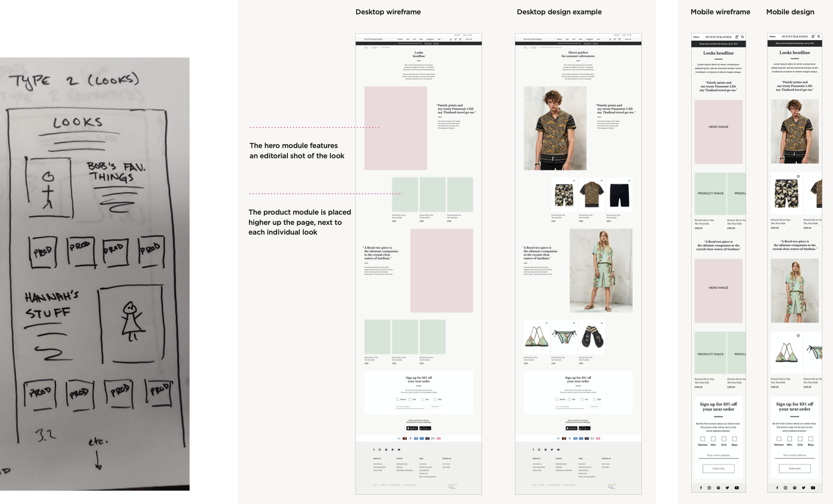Viewport: 833px width, 504px height.
Task: Click 'Desktop wireframe' heading text
Action: [x=388, y=12]
